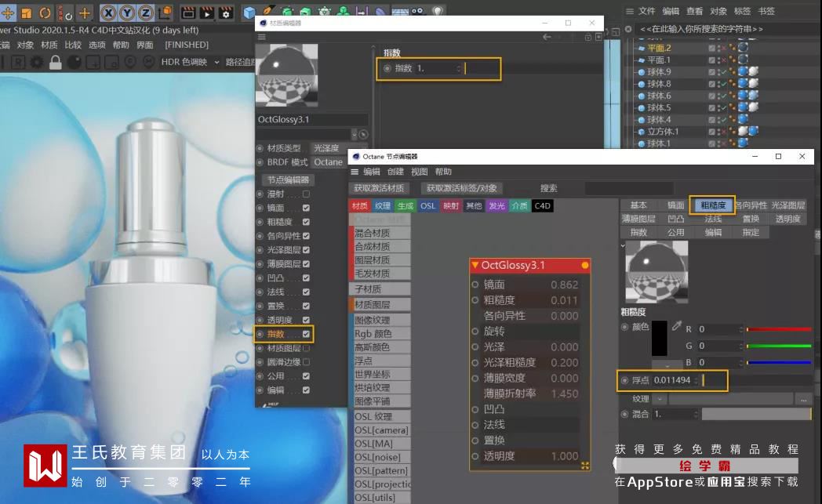Select the 发光 node category tab
This screenshot has width=822, height=504.
(496, 206)
